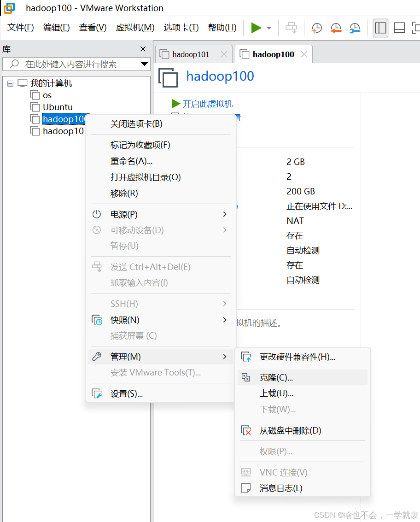The width and height of the screenshot is (420, 522).
Task: Open snapshot manager toolbar icon
Action: pos(355,28)
